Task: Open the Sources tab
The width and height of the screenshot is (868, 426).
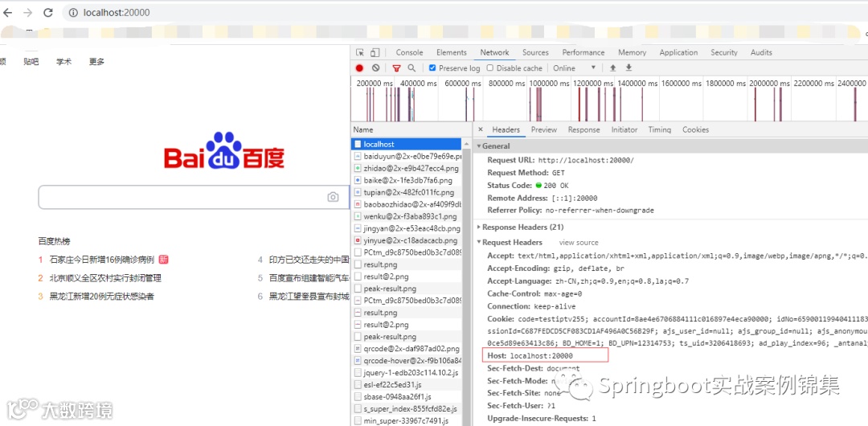Action: pyautogui.click(x=535, y=52)
